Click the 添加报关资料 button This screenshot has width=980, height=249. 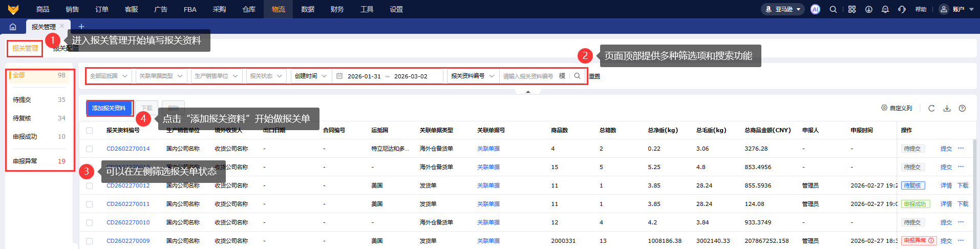tap(109, 108)
